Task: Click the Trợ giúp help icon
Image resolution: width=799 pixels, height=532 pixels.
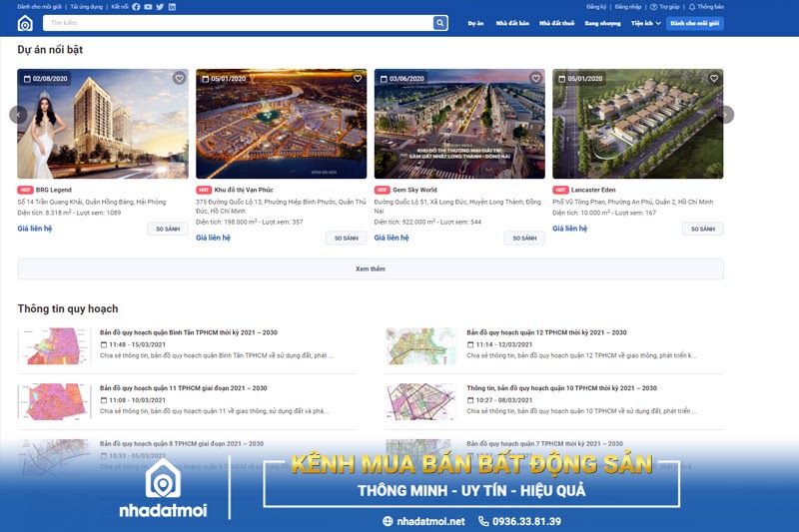Action: point(653,7)
